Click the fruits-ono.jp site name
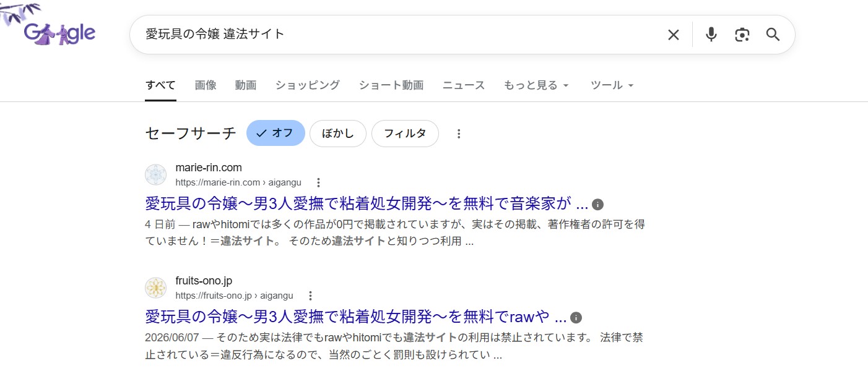Screen dimensions: 868x371 pyautogui.click(x=204, y=281)
